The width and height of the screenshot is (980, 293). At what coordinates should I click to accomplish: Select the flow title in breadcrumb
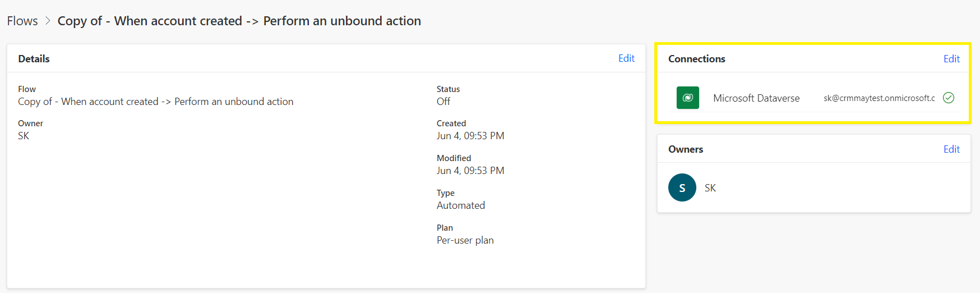(x=239, y=21)
